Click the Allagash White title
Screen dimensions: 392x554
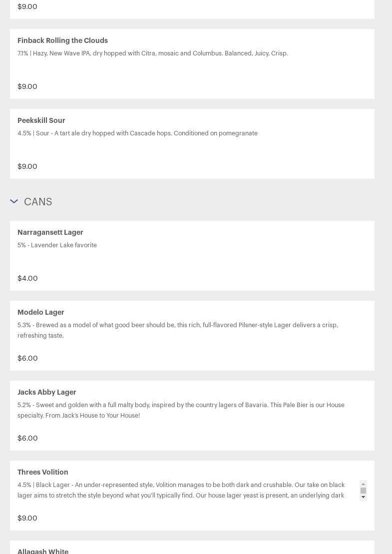tap(43, 551)
